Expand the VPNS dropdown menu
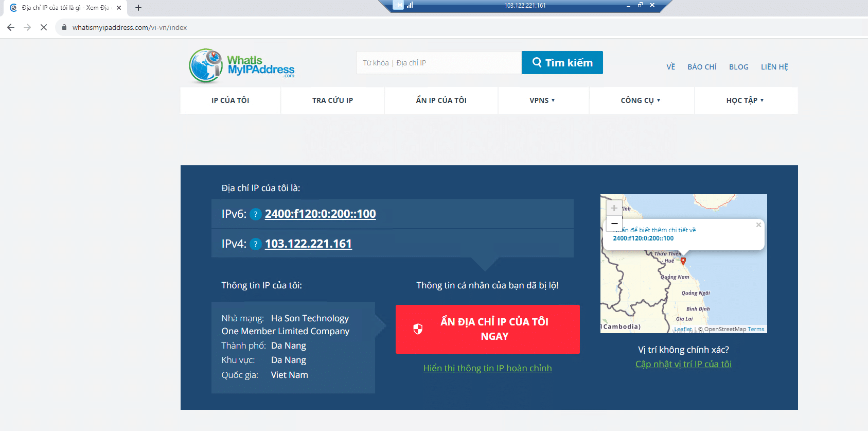 (x=542, y=100)
